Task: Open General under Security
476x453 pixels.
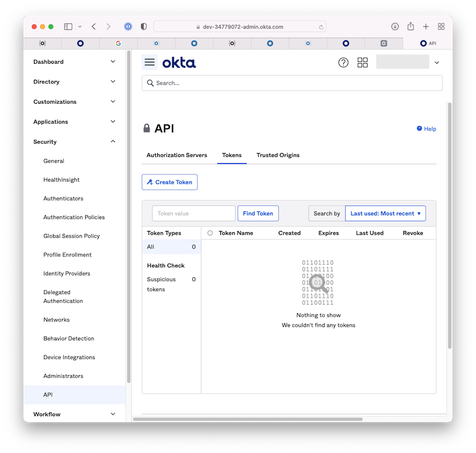Action: [54, 161]
